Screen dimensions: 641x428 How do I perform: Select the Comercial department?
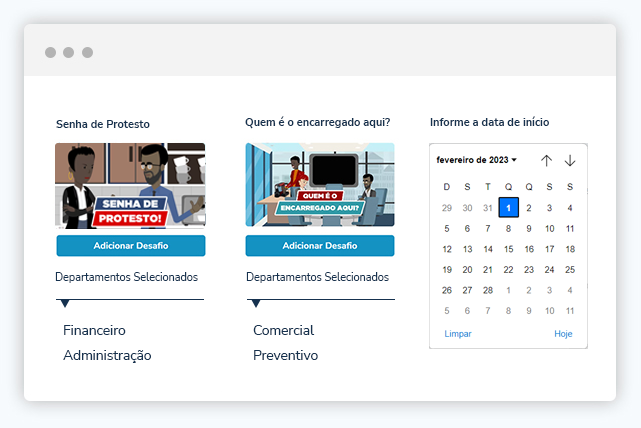284,330
